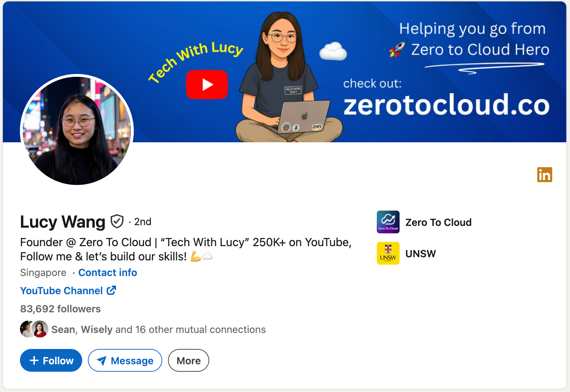570x392 pixels.
Task: Click the Singapore location text
Action: [43, 272]
